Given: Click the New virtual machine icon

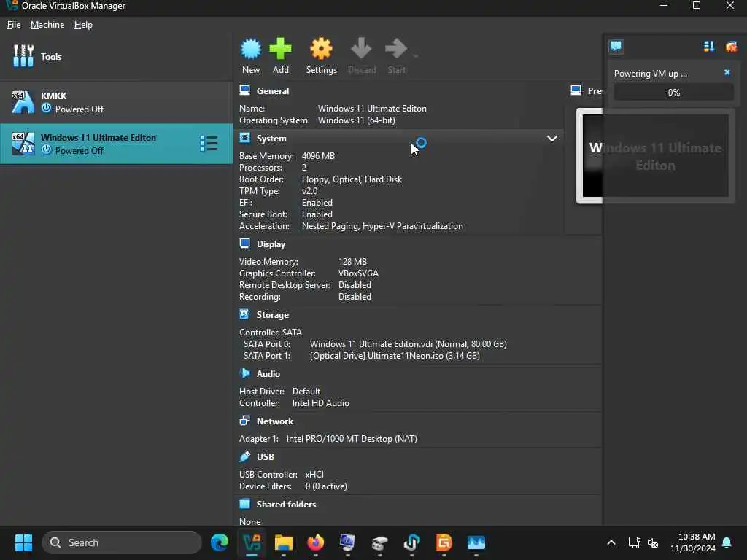Looking at the screenshot, I should pos(251,49).
